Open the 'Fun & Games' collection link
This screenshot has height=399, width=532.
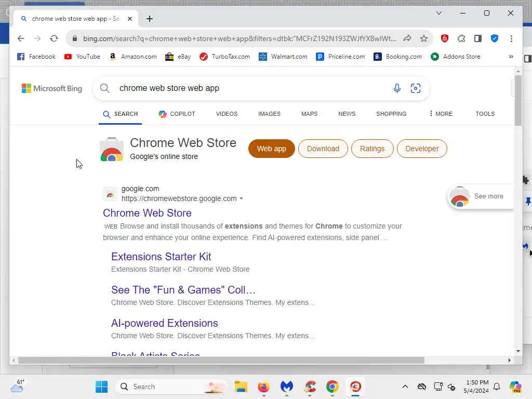coord(183,290)
